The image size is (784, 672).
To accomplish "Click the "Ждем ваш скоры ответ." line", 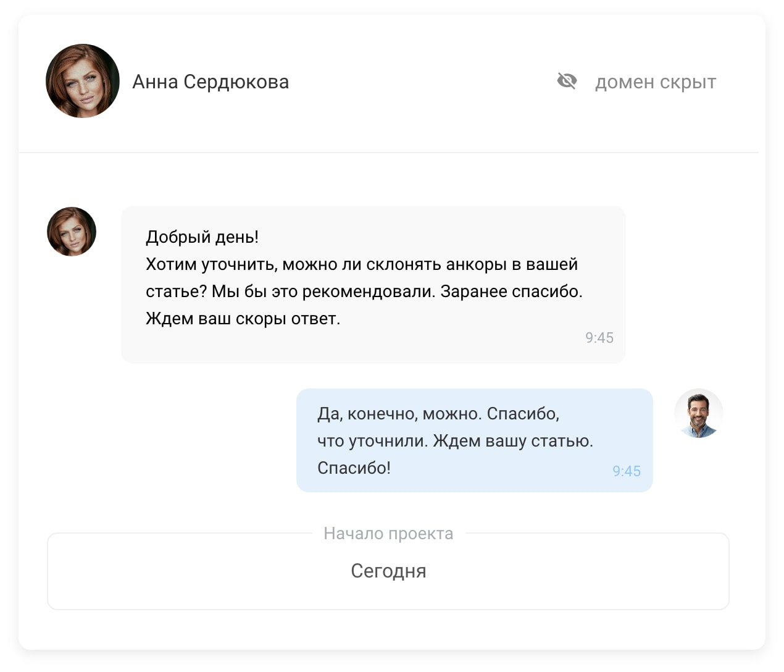I will (x=243, y=319).
